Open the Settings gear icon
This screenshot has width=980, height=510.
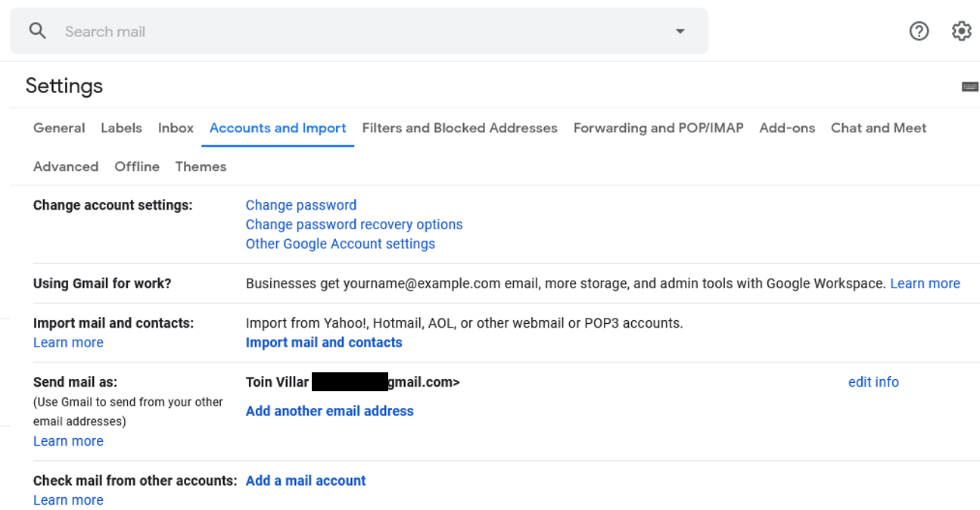961,30
